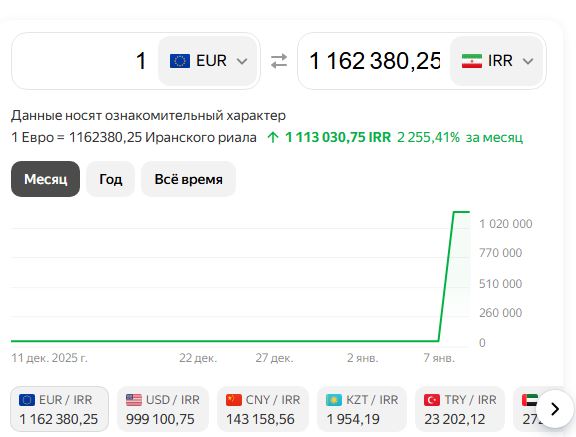Open the IRR currency dropdown
Image resolution: width=576 pixels, height=437 pixels.
click(x=496, y=61)
